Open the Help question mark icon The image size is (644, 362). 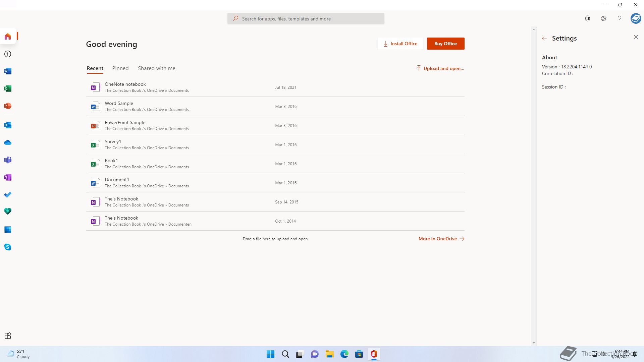point(620,19)
